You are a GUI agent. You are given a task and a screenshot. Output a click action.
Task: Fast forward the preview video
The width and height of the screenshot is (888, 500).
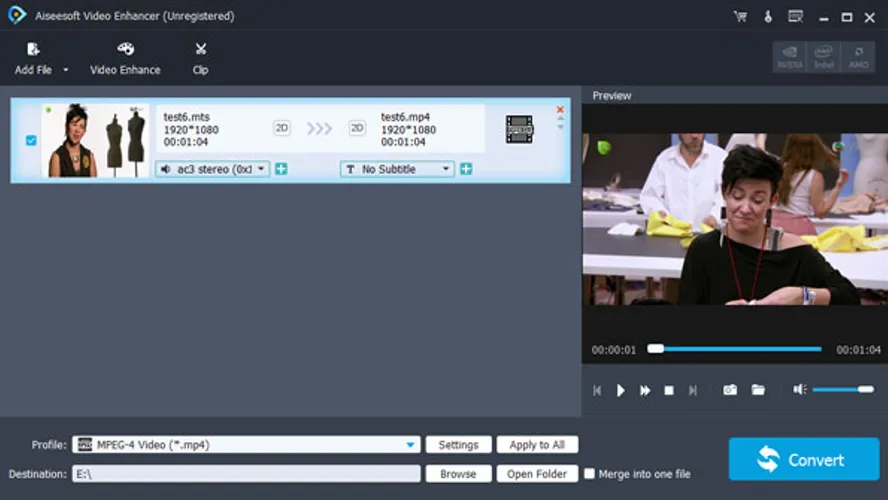coord(644,390)
